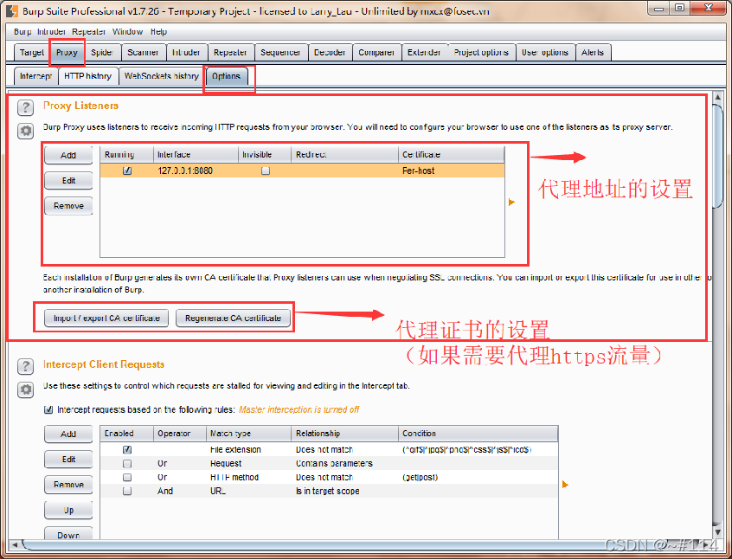Switch to the Proxy tab
732x560 pixels.
(67, 52)
